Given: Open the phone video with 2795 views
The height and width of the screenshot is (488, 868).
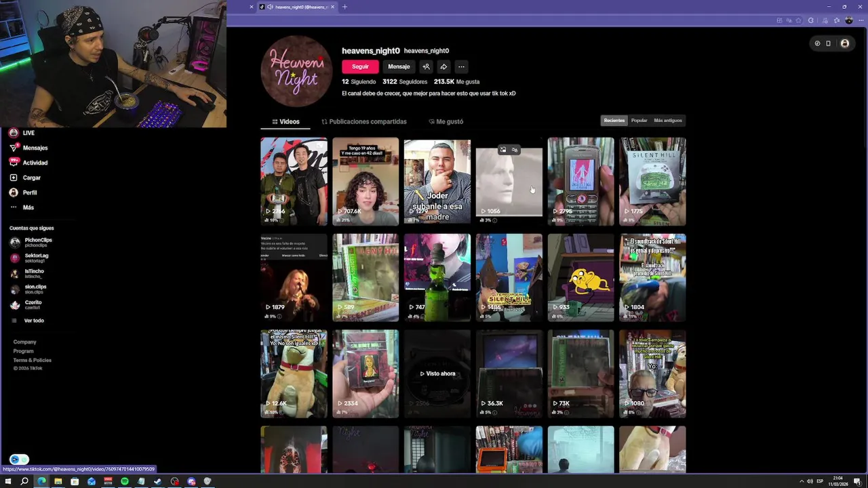Looking at the screenshot, I should [581, 181].
